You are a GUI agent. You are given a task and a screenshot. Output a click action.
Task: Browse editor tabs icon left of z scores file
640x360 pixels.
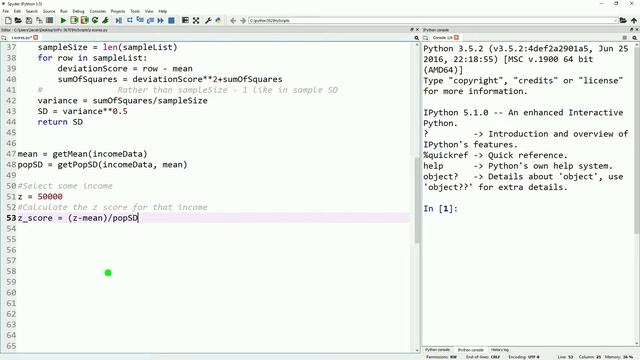[4, 38]
